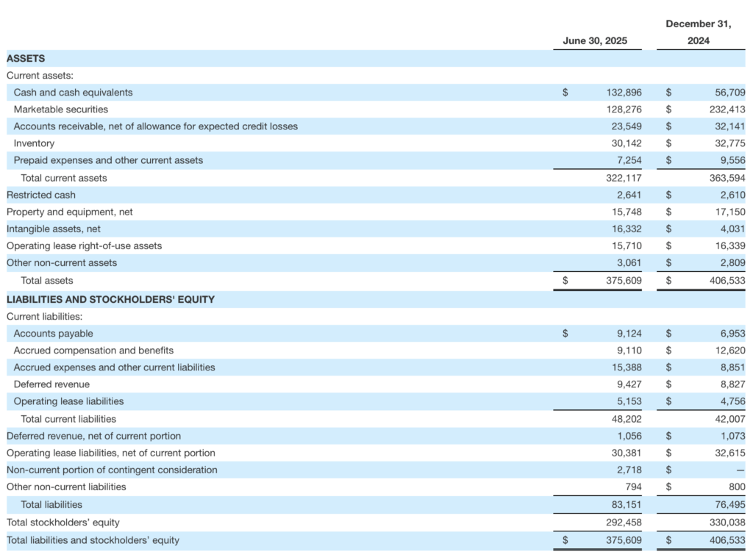753x560 pixels.
Task: Click total current liabilities value 48,202
Action: tap(627, 419)
